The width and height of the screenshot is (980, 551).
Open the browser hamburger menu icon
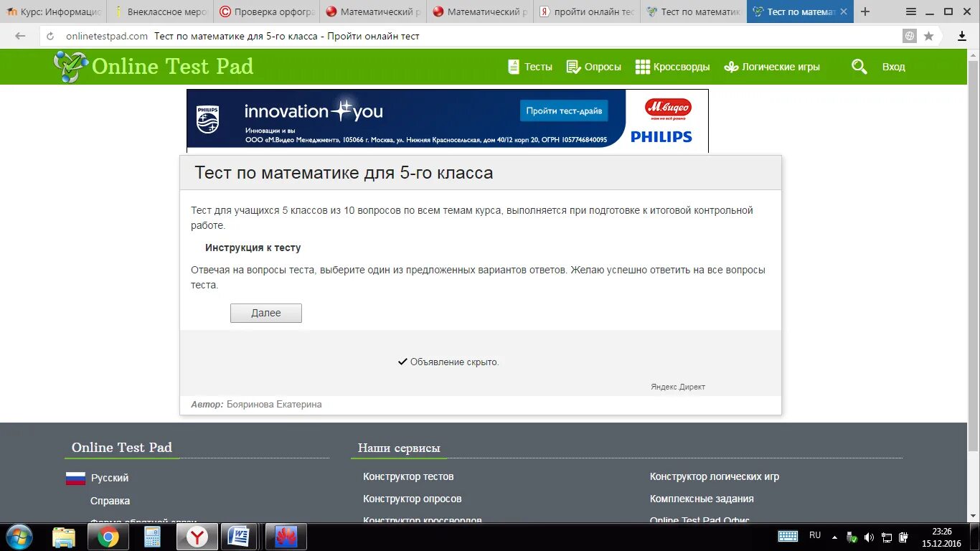pos(911,11)
